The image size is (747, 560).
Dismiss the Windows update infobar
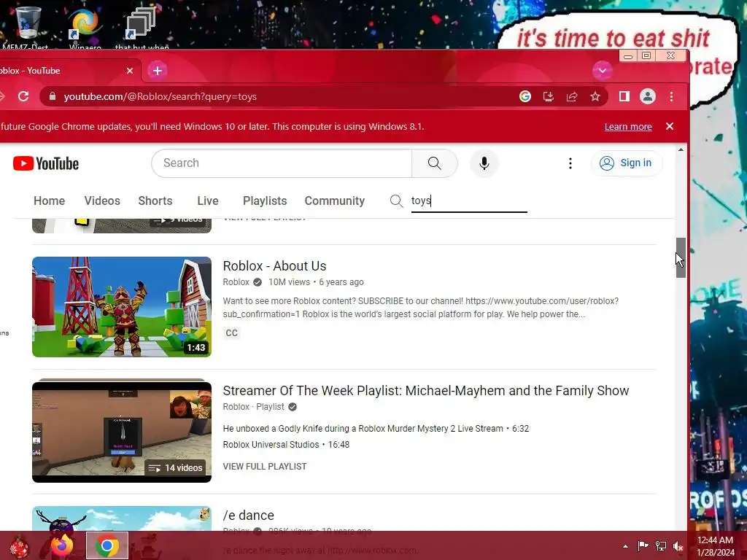670,126
